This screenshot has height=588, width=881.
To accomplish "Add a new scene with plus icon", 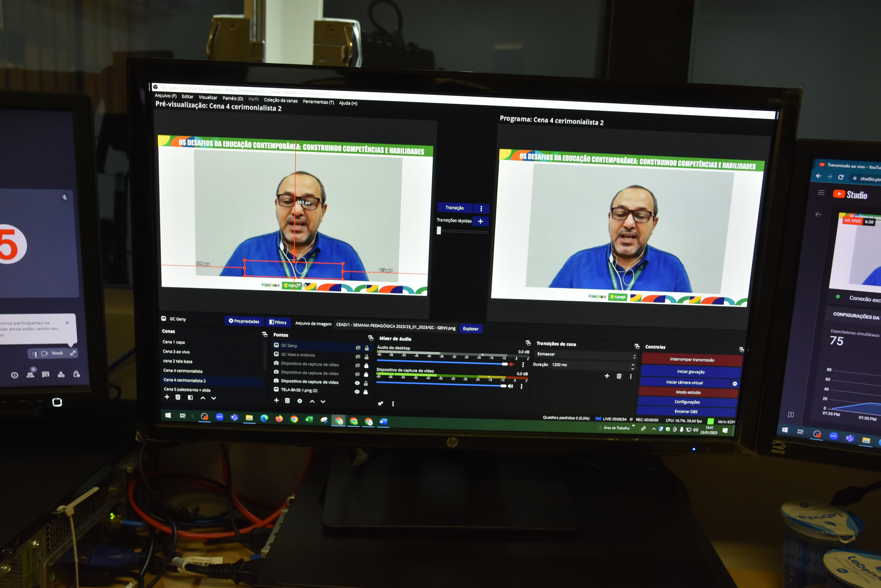I will pos(167,397).
